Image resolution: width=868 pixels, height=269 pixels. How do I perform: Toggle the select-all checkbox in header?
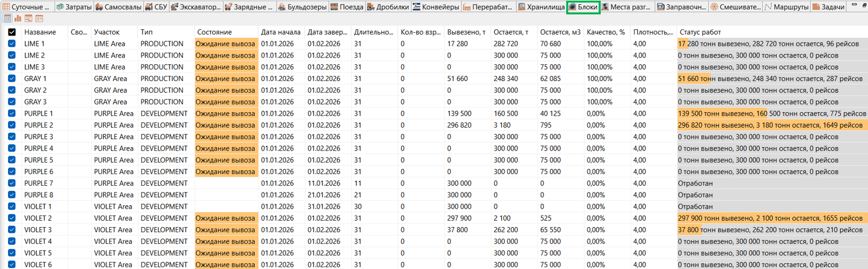pos(12,32)
